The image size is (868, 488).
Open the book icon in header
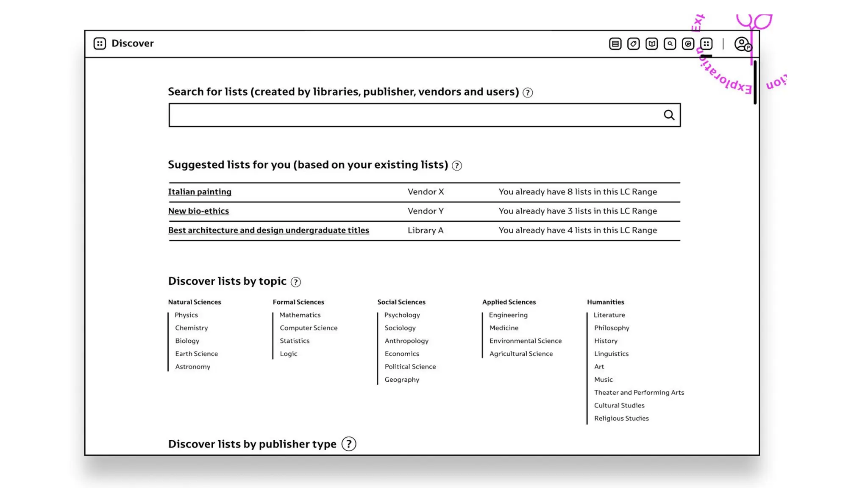click(x=651, y=44)
